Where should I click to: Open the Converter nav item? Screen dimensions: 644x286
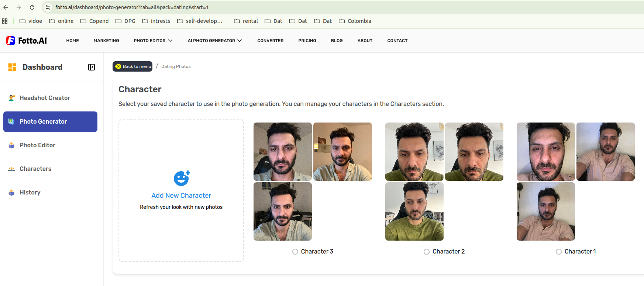(271, 41)
